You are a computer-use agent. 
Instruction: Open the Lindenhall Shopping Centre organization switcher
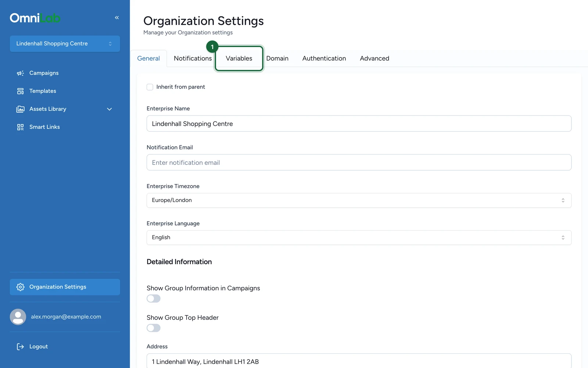pyautogui.click(x=65, y=44)
